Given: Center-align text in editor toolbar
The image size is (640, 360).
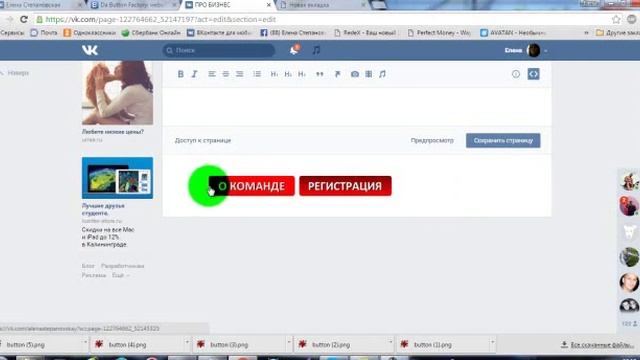Looking at the screenshot, I should [225, 74].
